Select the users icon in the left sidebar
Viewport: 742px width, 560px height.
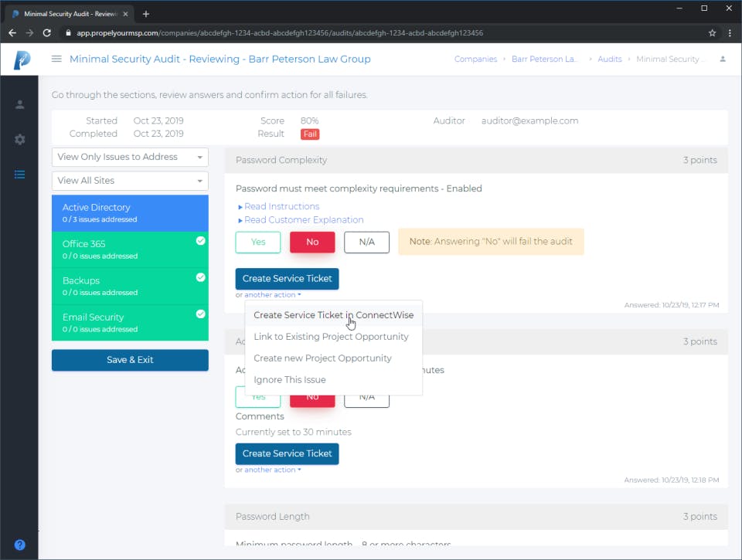tap(19, 104)
